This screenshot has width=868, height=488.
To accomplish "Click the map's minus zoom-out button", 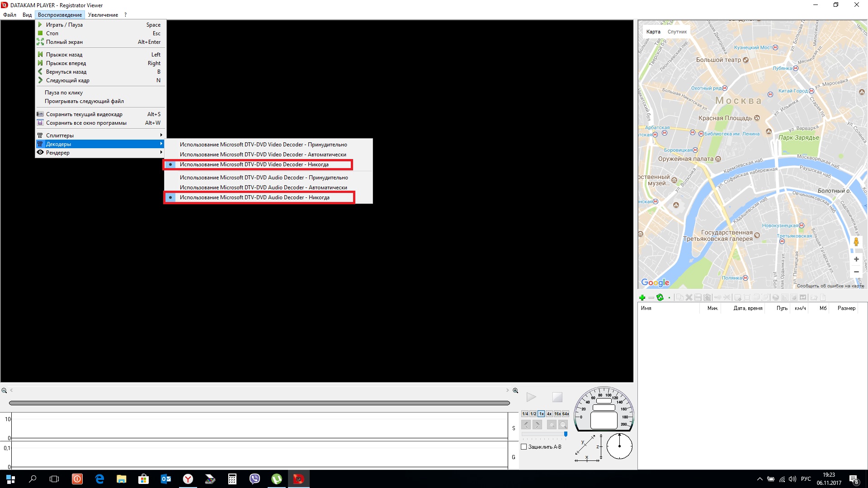I will coord(856,272).
